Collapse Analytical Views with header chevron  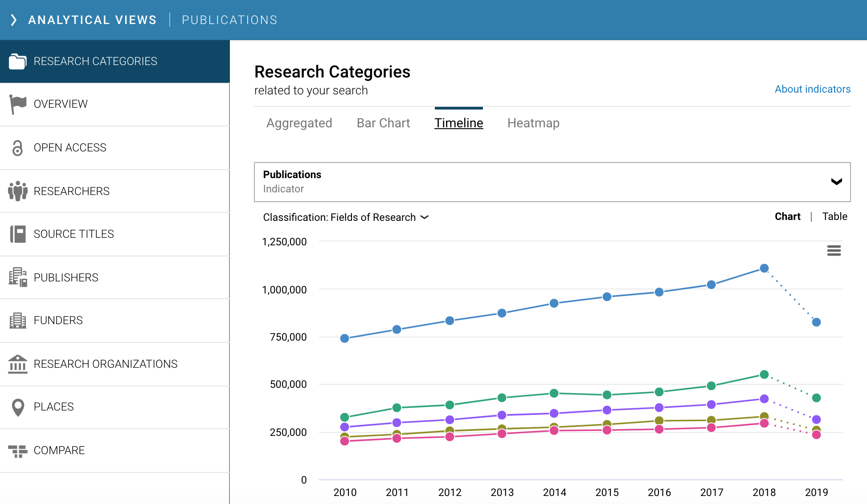pyautogui.click(x=14, y=20)
